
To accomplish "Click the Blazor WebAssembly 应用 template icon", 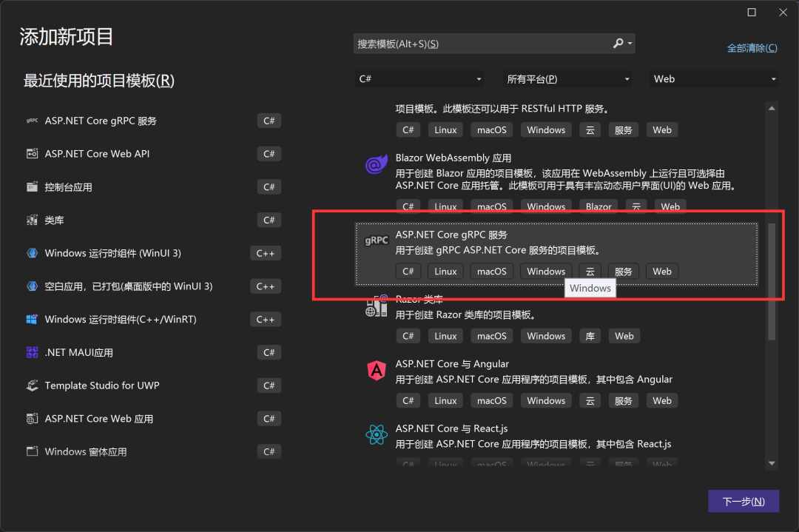I will point(377,164).
